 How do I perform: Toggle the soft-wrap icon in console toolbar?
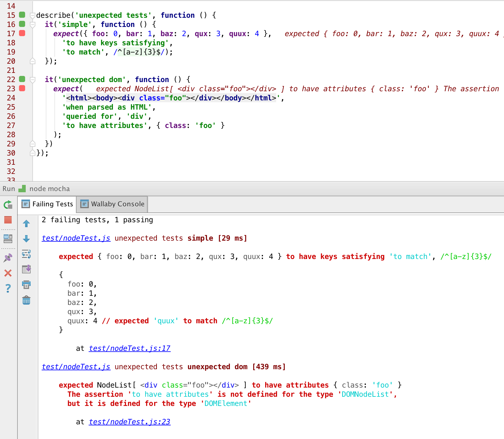point(26,254)
